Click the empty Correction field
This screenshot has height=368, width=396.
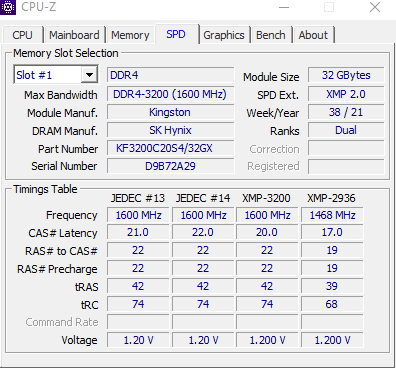[346, 148]
